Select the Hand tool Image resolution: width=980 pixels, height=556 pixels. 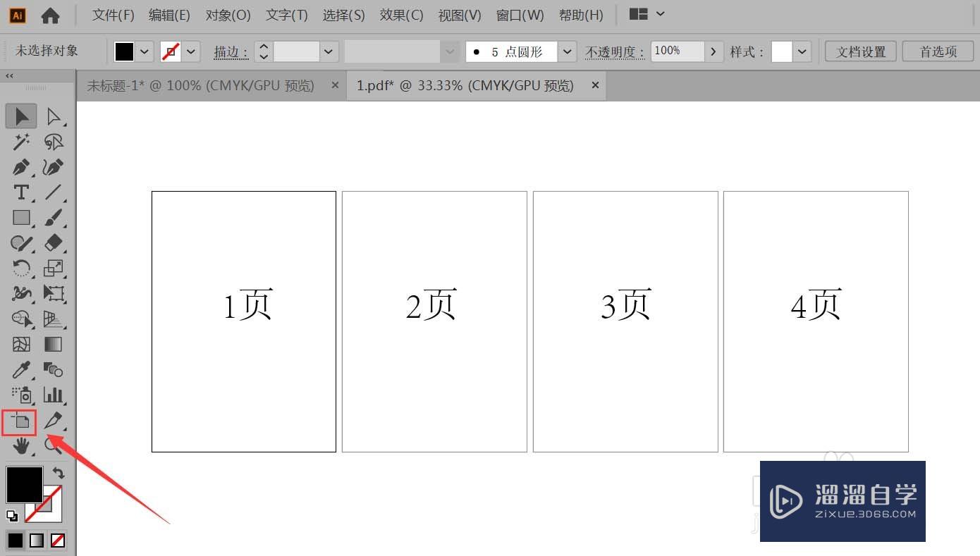point(21,445)
